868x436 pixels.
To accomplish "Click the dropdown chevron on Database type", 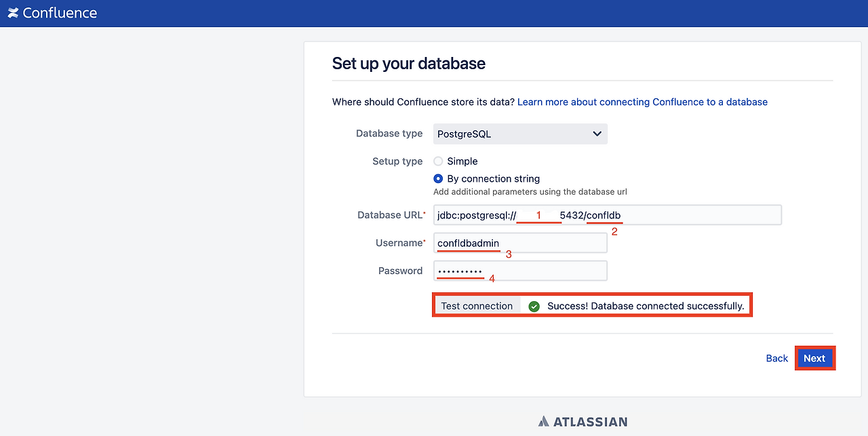I will 597,134.
